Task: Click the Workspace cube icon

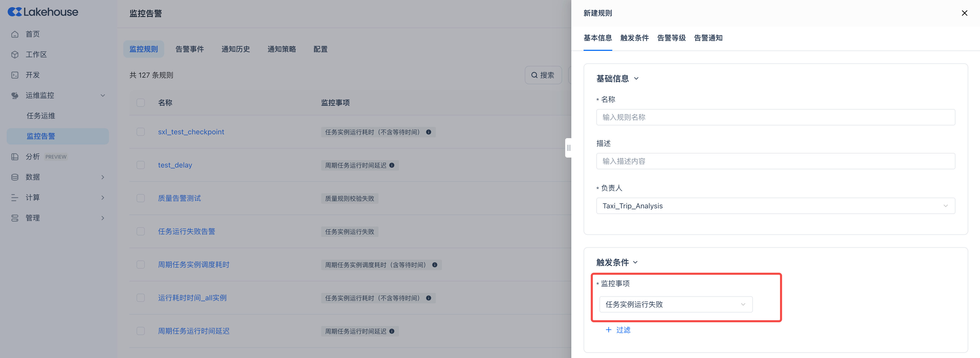Action: 15,54
